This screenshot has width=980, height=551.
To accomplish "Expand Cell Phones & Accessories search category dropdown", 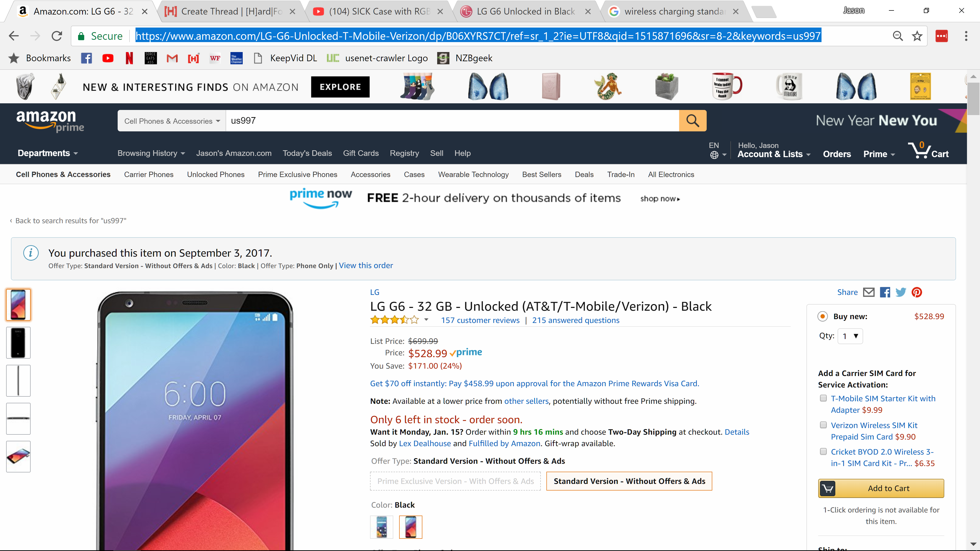I will (x=172, y=121).
